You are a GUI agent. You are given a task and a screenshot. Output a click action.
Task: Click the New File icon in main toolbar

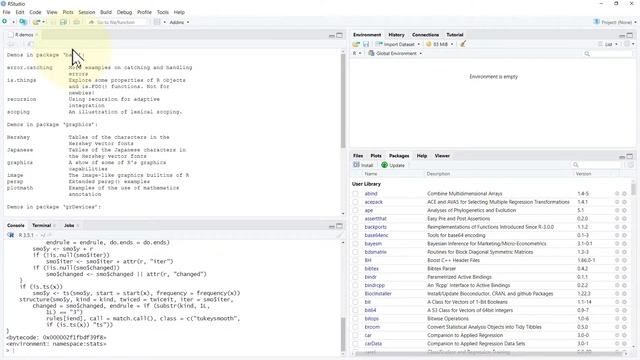point(5,22)
